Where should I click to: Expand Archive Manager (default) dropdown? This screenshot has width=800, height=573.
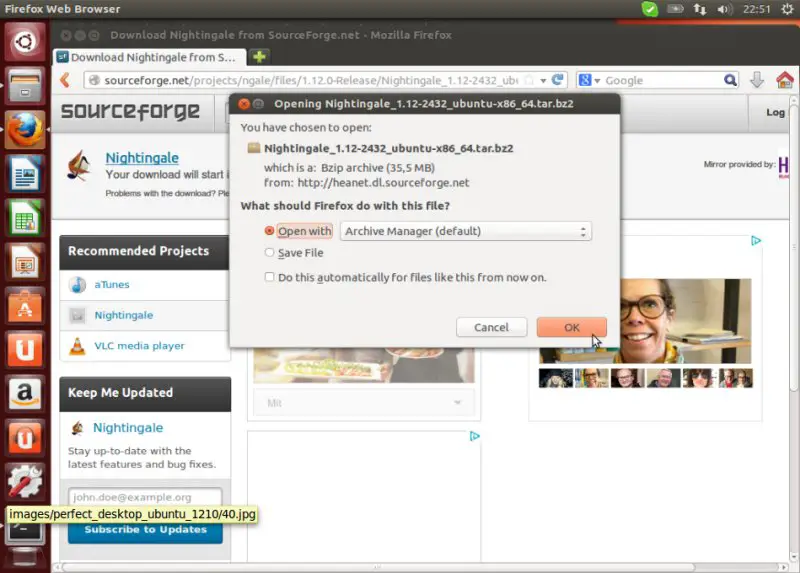pos(466,231)
